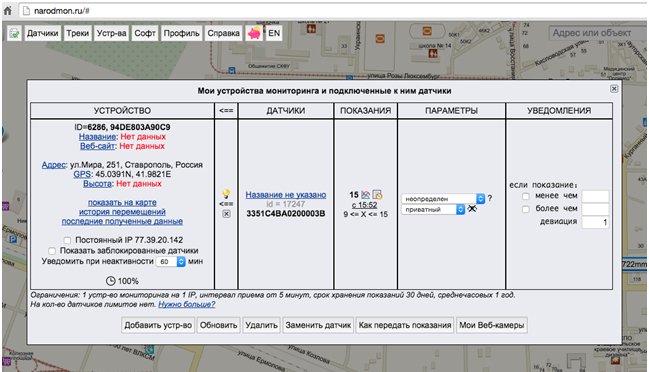Click the home icon in browser bar
649x372 pixels.
(x=8, y=10)
